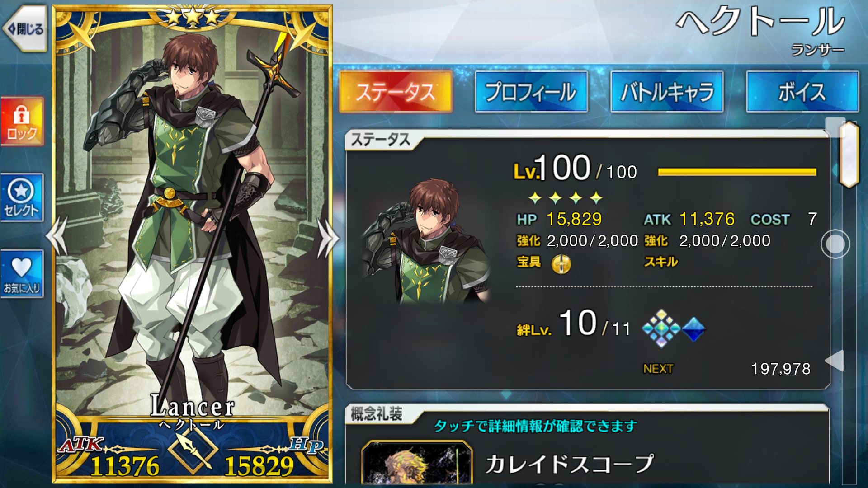Viewport: 868px width, 488px height.
Task: Select the ステータス tab
Action: 396,92
